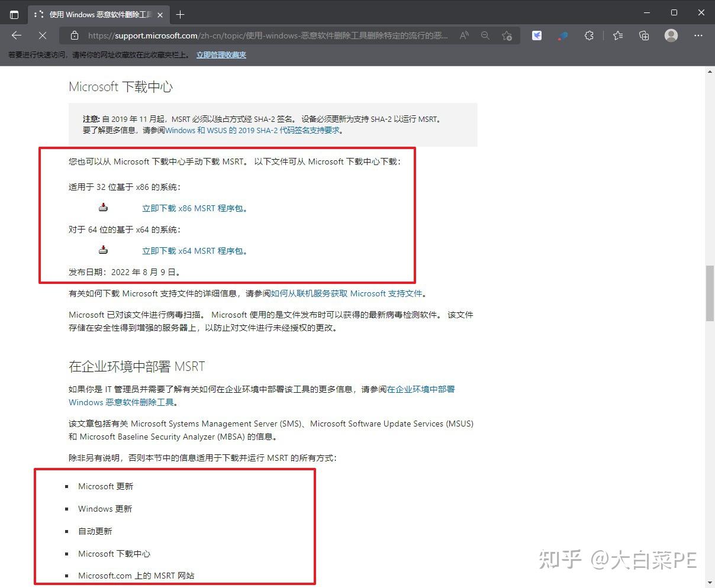Open the Extensions puzzle icon
715x588 pixels.
[589, 35]
